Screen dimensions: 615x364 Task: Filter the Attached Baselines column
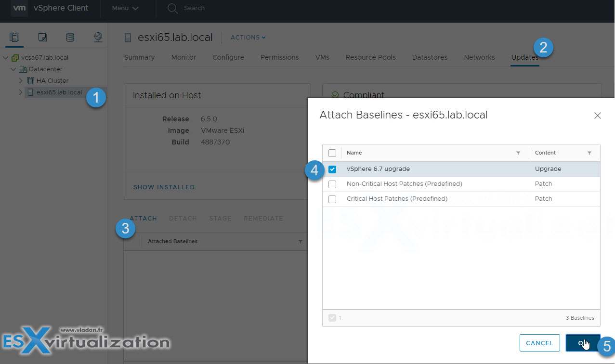[301, 242]
